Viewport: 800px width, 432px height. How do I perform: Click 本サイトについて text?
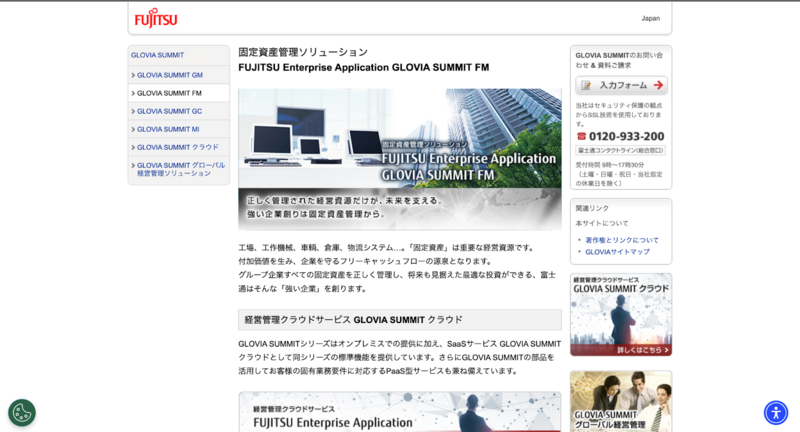[x=602, y=223]
